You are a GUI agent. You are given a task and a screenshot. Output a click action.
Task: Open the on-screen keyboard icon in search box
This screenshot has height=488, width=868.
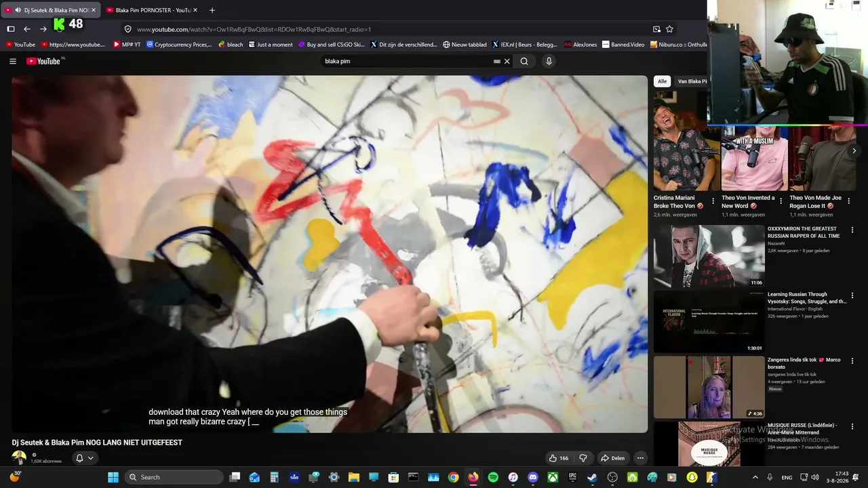[497, 61]
